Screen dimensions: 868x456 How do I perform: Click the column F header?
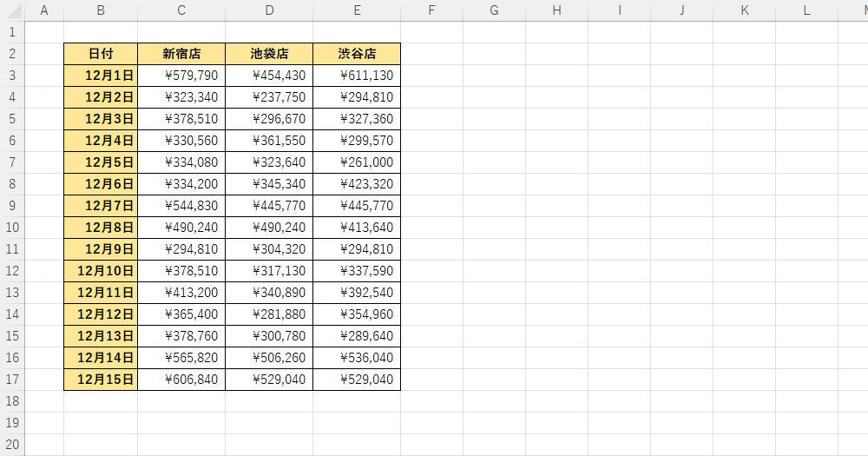click(x=431, y=10)
